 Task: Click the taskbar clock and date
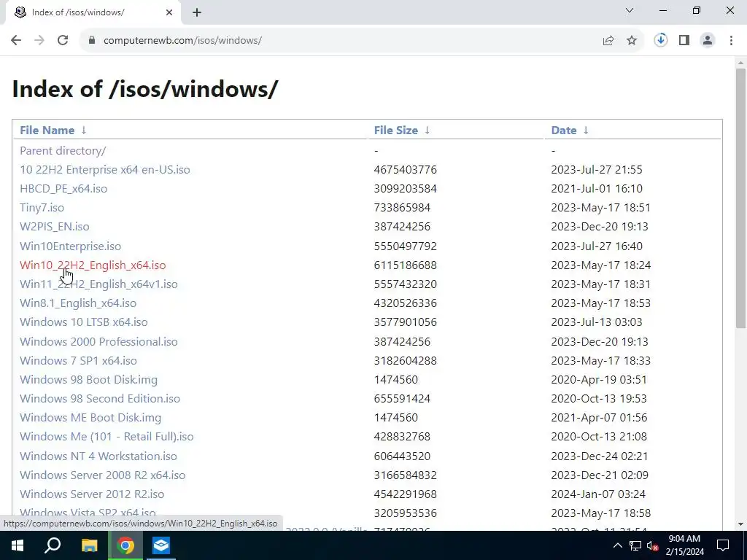click(x=684, y=545)
